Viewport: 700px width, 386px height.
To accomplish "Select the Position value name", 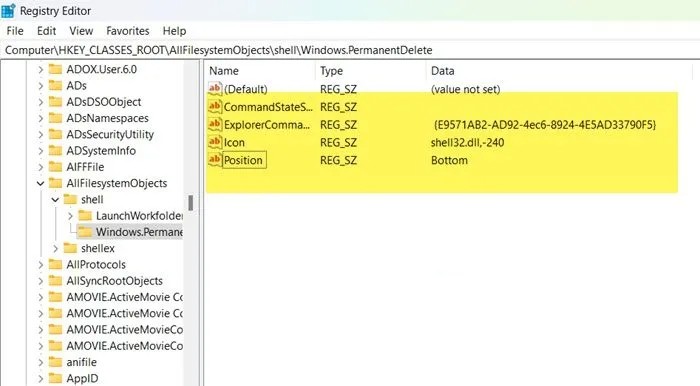I will point(243,160).
